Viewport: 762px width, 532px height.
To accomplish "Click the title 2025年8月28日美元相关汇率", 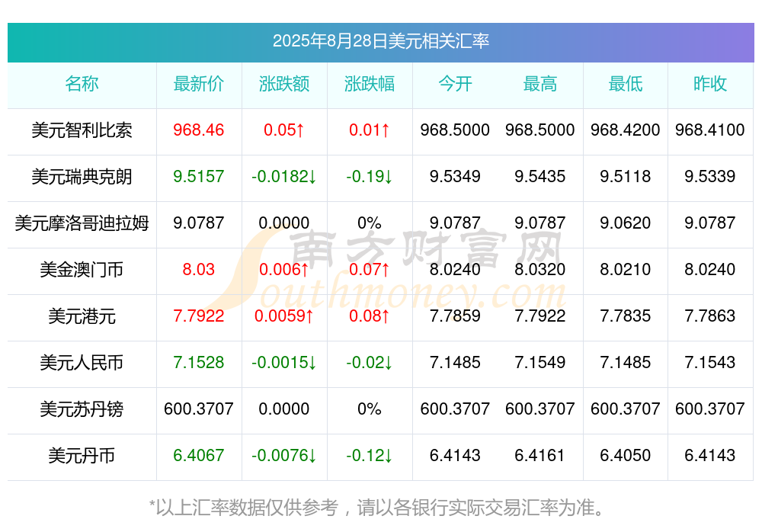I will coord(380,41).
